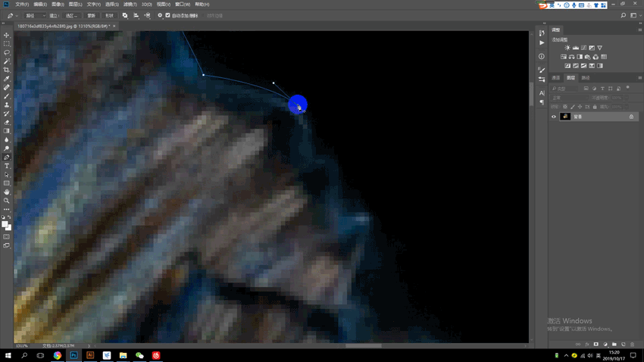Viewport: 644px width, 362px height.
Task: Select the Horizontal Type tool
Action: [7, 166]
